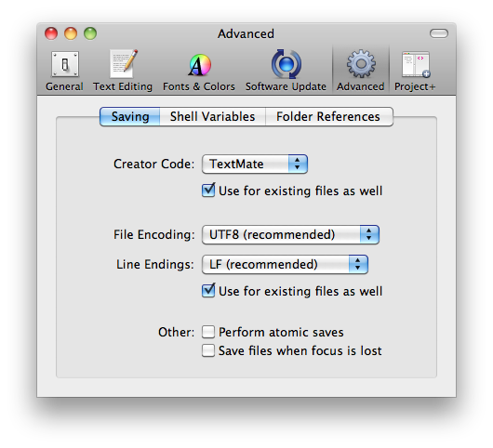Screen dimensions: 493x448
Task: Click the toolbar toggle pill button
Action: 439,33
